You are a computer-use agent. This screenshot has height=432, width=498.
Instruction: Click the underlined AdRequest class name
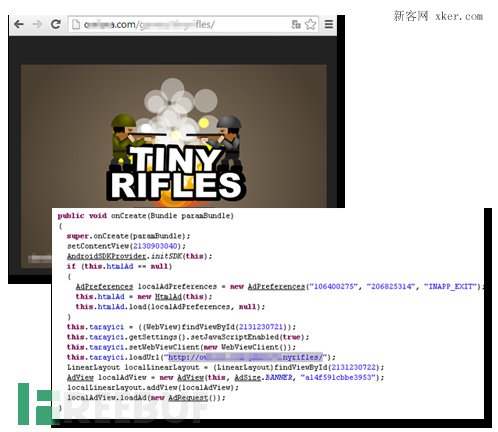tap(188, 398)
